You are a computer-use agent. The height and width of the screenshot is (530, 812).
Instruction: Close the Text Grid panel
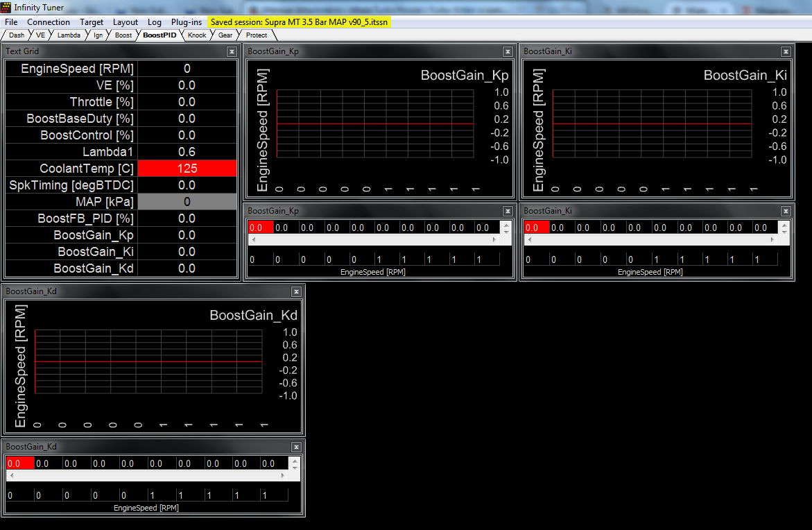[232, 51]
